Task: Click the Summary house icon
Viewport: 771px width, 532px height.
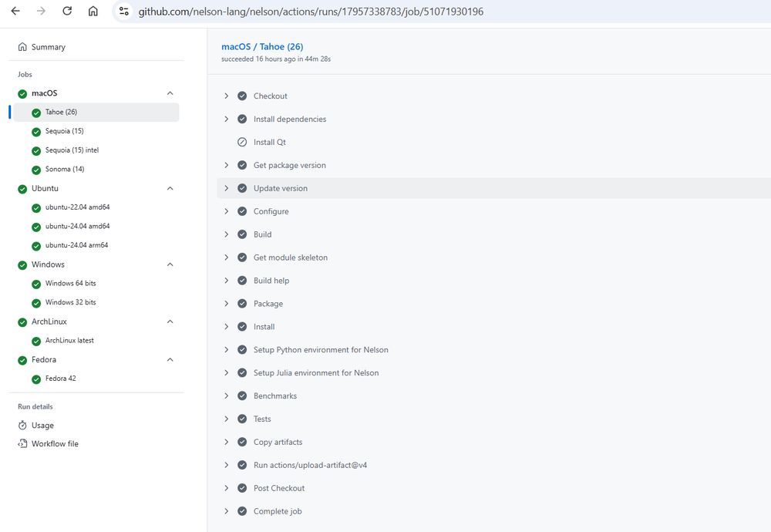Action: point(22,47)
